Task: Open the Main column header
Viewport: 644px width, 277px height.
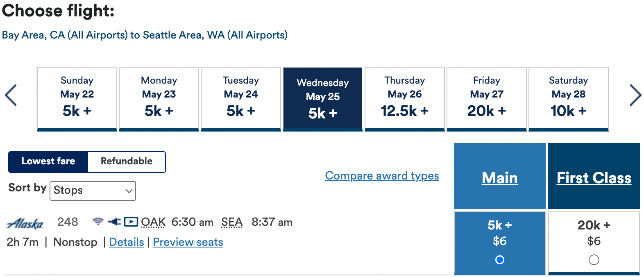Action: pyautogui.click(x=499, y=177)
